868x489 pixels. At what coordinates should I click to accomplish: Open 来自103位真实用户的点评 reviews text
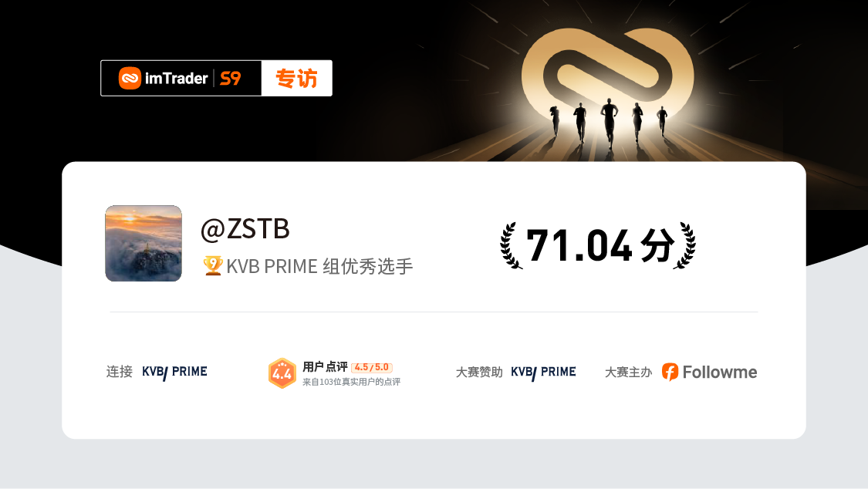coord(352,382)
